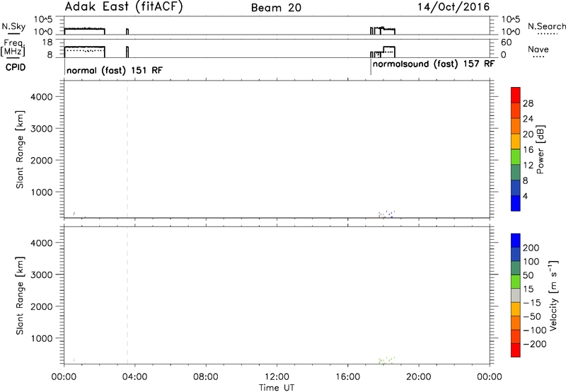This screenshot has height=392, width=566.
Task: Click the dashed vertical marker in velocity panel
Action: click(x=127, y=295)
